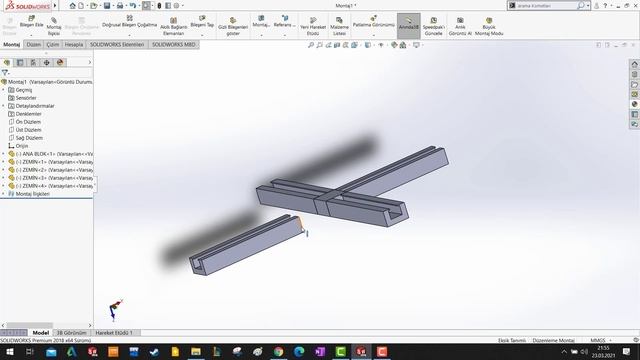The width and height of the screenshot is (640, 360).
Task: Click the Undo arrow icon
Action: click(133, 6)
